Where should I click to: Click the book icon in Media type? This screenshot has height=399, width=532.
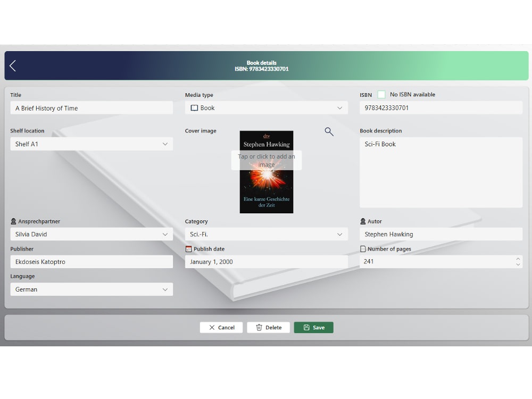pyautogui.click(x=194, y=108)
